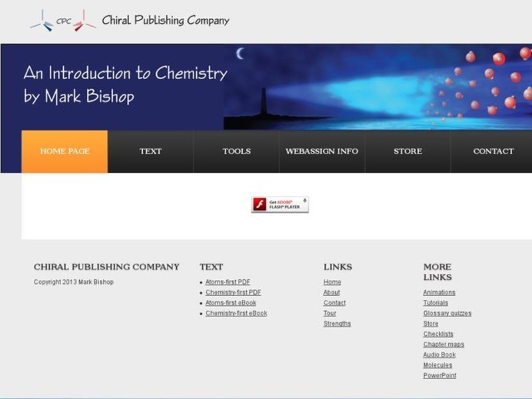
Task: Open the Strengths page link
Action: [336, 323]
